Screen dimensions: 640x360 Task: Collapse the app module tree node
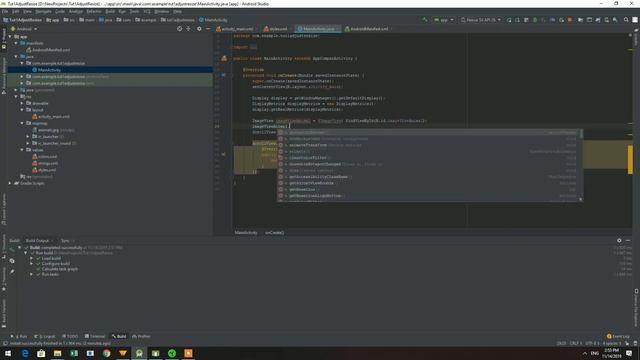(10, 36)
